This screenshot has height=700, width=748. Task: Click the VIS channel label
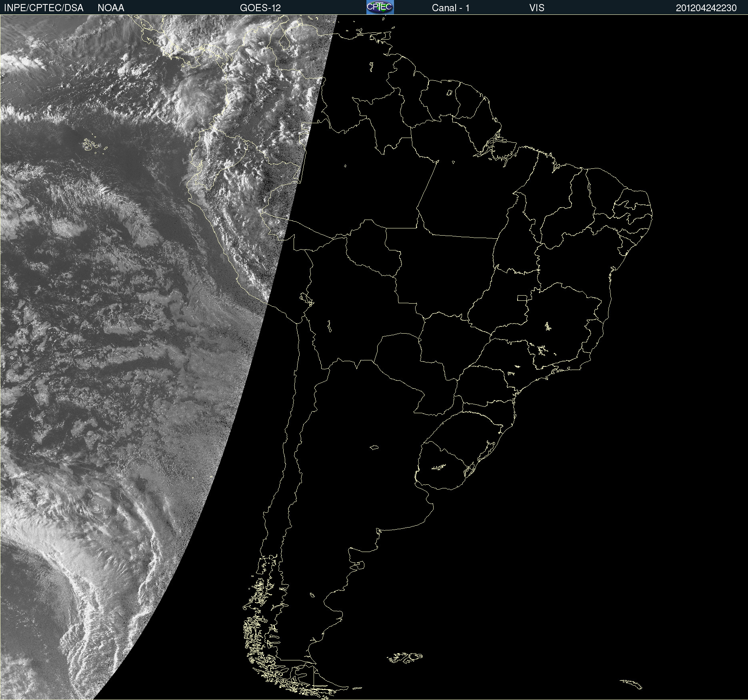coord(537,8)
